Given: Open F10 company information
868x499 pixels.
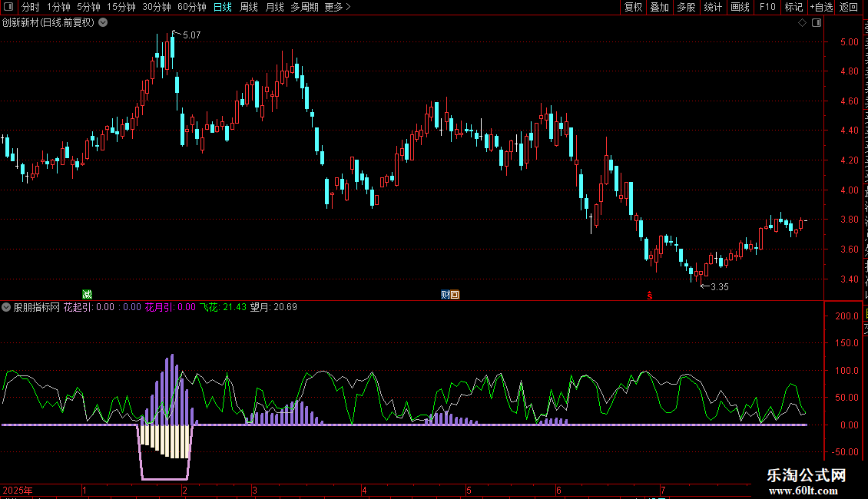Looking at the screenshot, I should [767, 7].
